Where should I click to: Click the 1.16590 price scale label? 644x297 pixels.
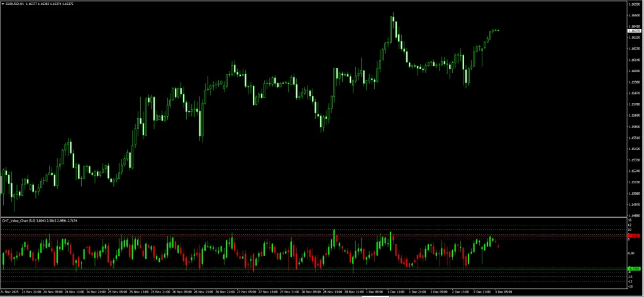click(x=635, y=4)
